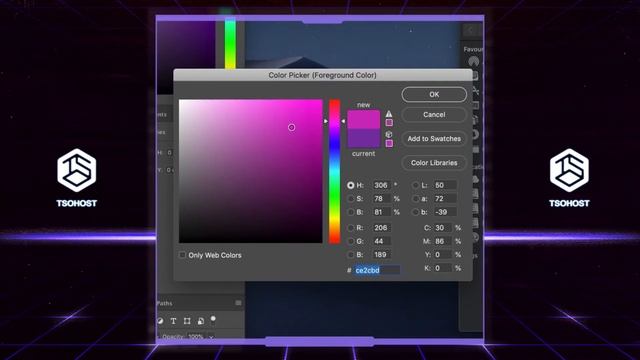Open the Opacity dropdown arrow in Layers panel

[x=211, y=337]
